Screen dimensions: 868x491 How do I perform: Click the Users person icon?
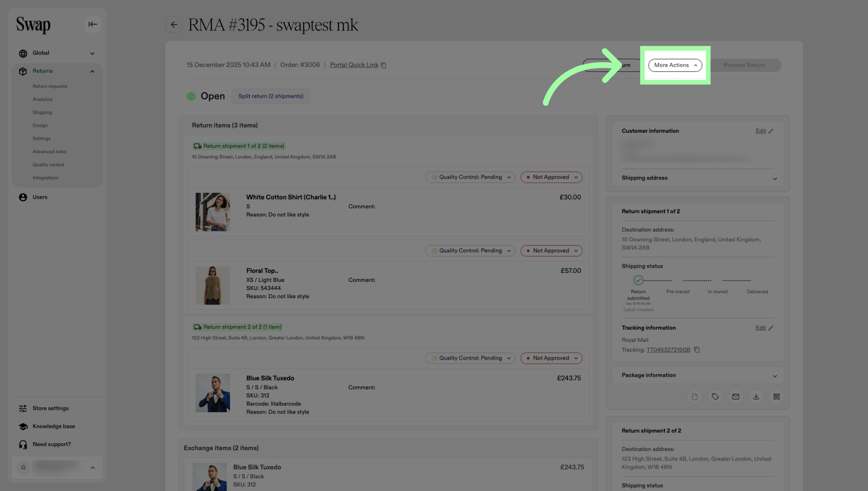(x=23, y=197)
